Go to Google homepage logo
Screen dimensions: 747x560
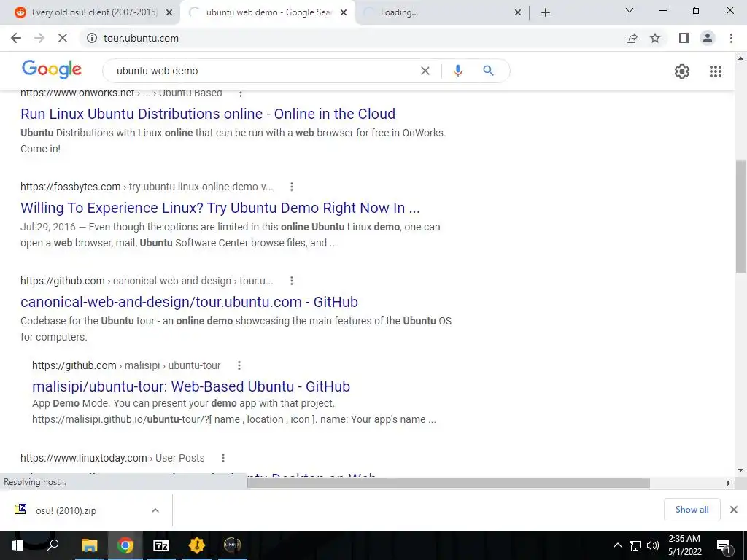[x=52, y=69]
